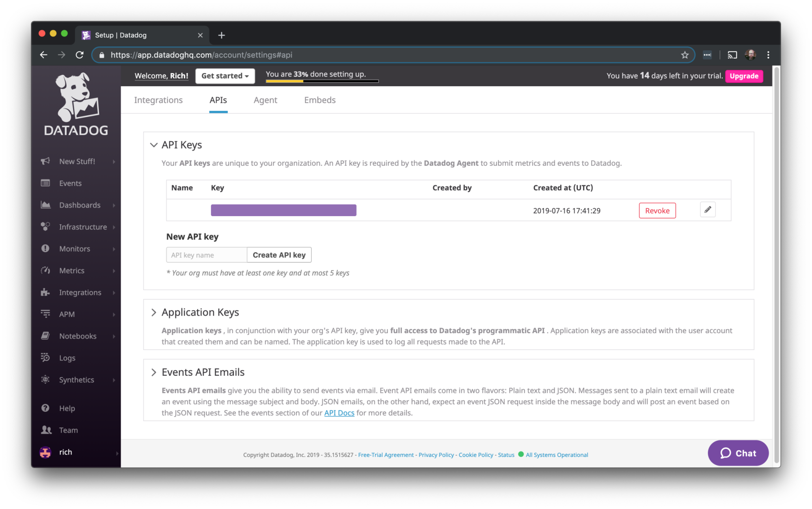
Task: Click the API key name input field
Action: point(205,254)
